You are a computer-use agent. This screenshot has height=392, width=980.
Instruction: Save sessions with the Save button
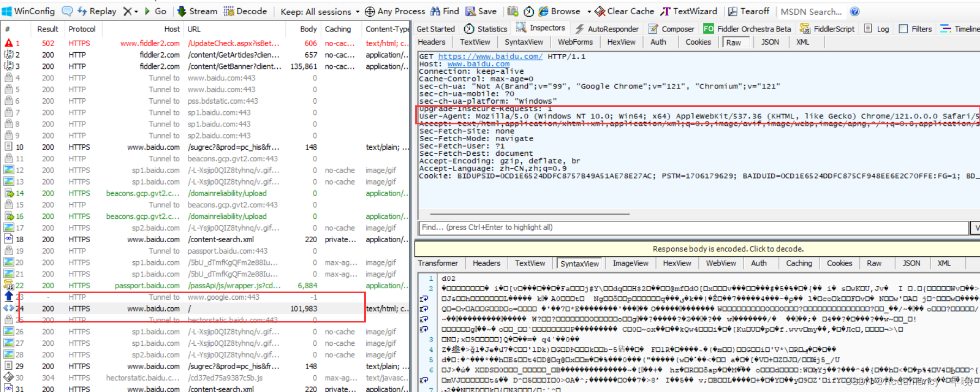(481, 11)
